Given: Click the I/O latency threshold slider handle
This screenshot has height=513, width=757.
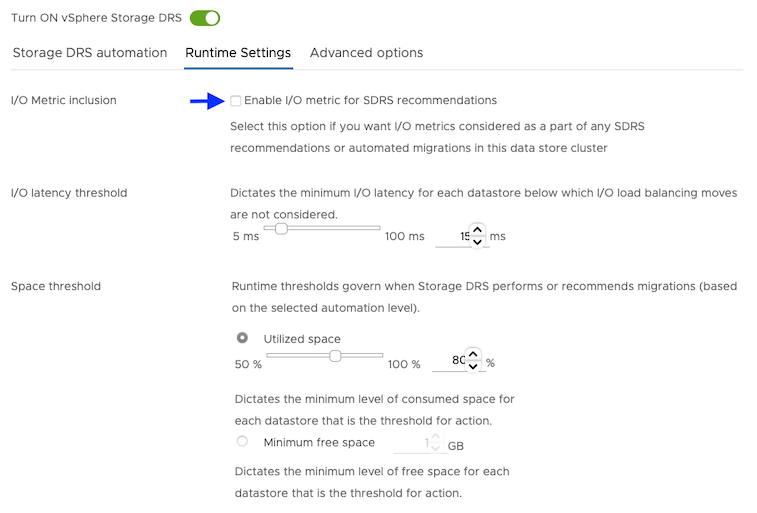Looking at the screenshot, I should (282, 228).
